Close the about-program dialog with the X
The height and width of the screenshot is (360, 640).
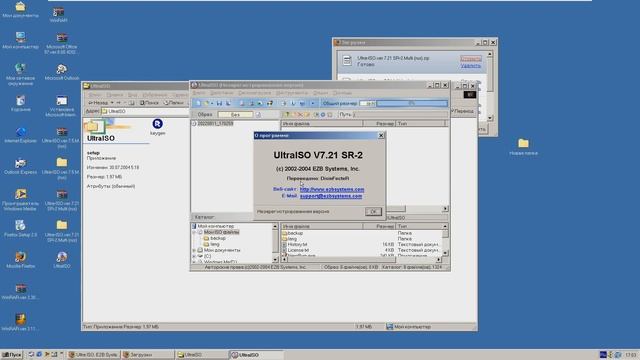(x=381, y=136)
